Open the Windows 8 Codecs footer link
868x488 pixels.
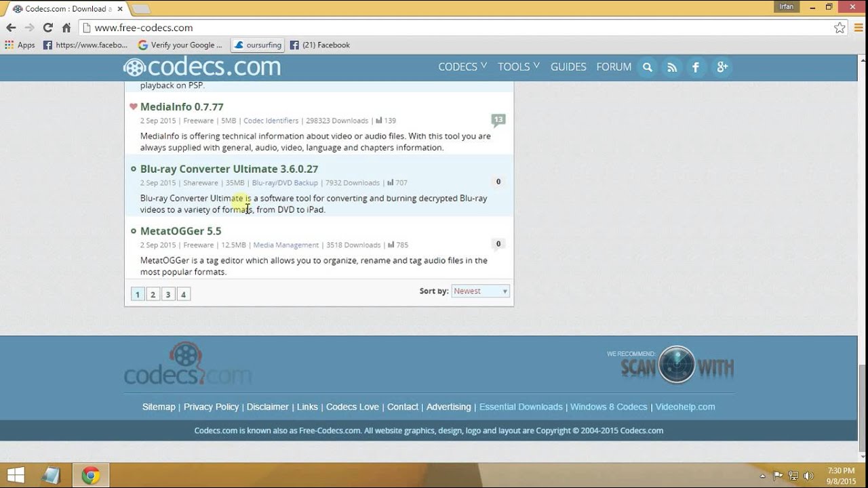click(x=609, y=407)
